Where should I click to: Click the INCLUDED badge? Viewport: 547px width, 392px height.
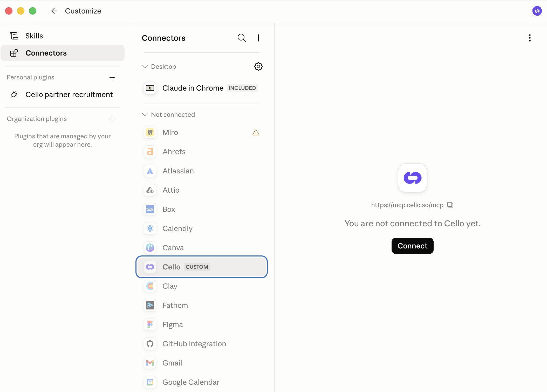242,88
